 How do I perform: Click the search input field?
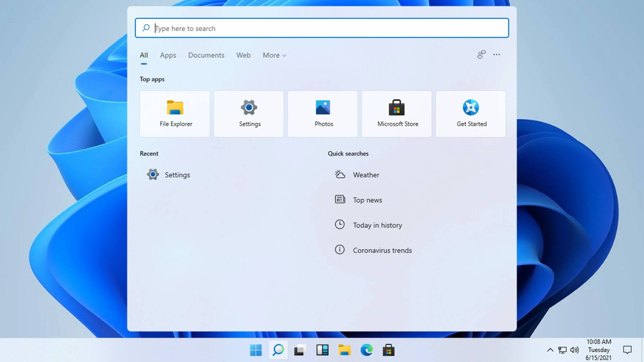[322, 28]
